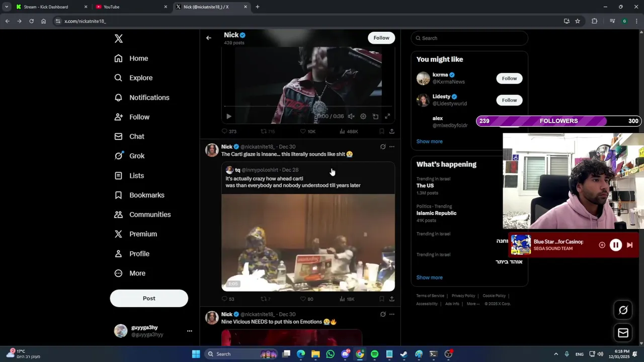Screen dimensions: 644x362
Task: View analytics for post with 468K views
Action: click(x=349, y=131)
